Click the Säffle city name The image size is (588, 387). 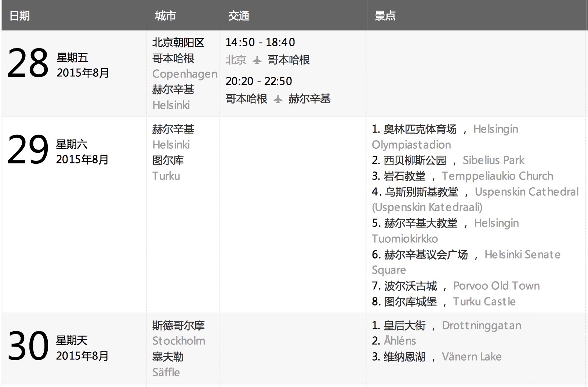(x=166, y=372)
